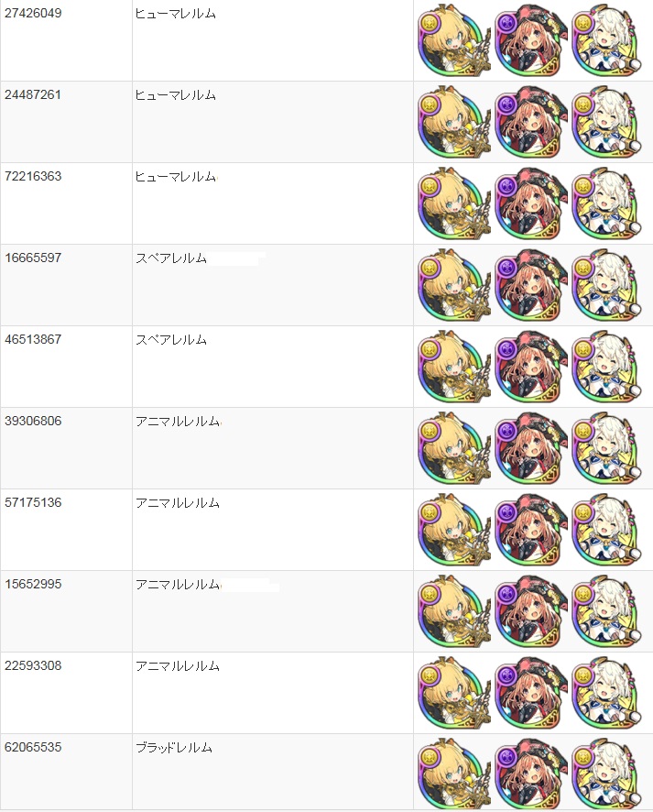
Task: Select white-haired character icon in row 22593308
Action: click(607, 694)
